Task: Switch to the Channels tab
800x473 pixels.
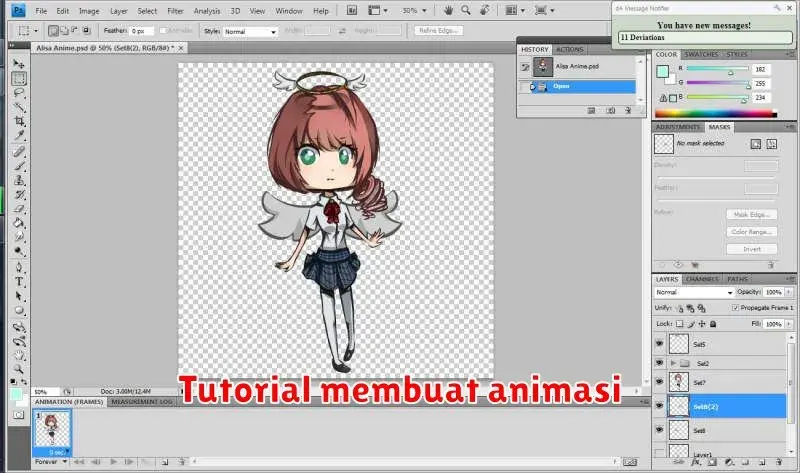Action: click(702, 279)
